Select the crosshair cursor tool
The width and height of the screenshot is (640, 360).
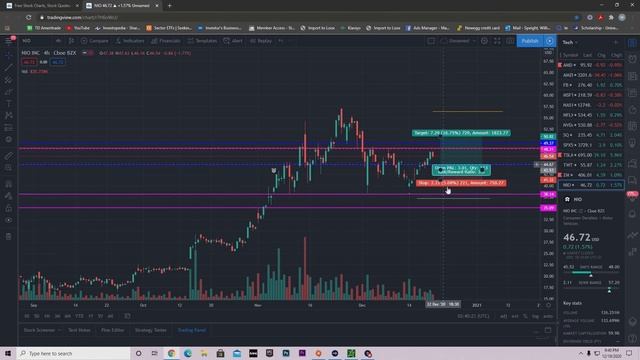click(8, 55)
